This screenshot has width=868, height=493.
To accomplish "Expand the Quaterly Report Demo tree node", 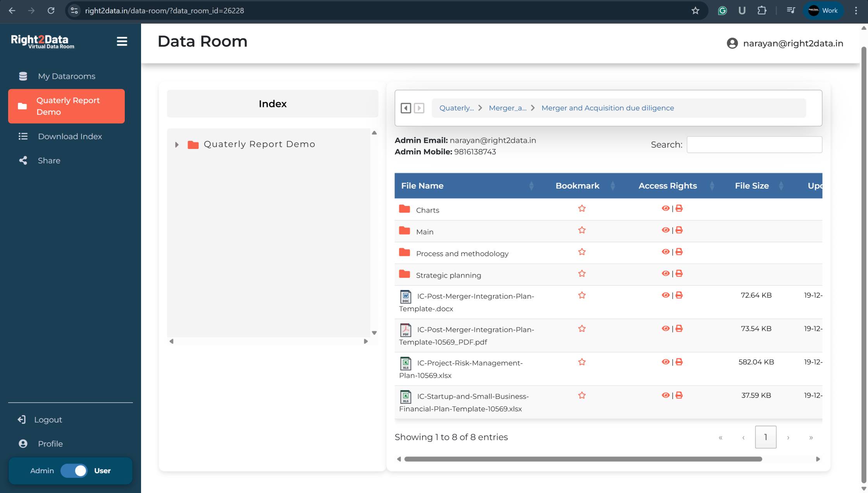I will [x=177, y=145].
